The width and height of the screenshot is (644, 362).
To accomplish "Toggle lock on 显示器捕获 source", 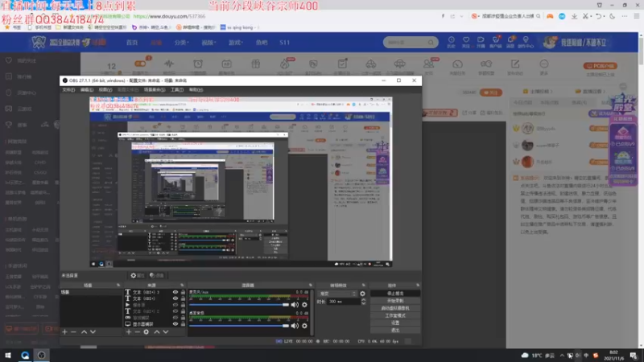I will coord(183,324).
